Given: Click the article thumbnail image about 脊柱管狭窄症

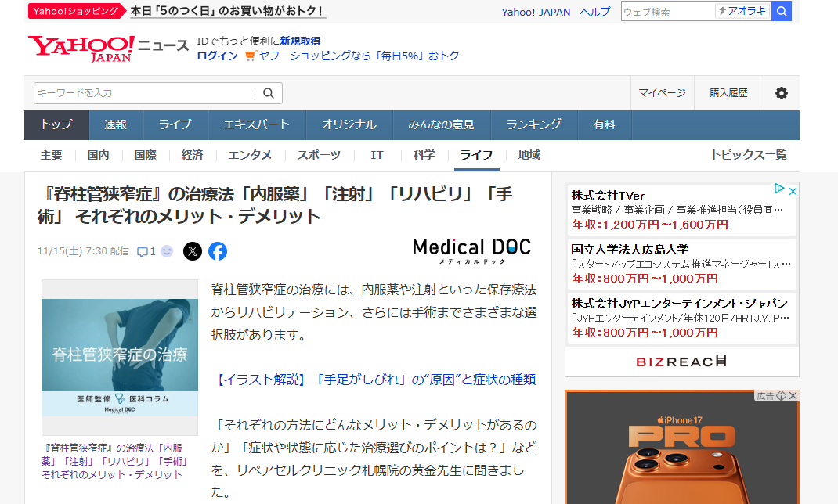Looking at the screenshot, I should click(x=119, y=355).
